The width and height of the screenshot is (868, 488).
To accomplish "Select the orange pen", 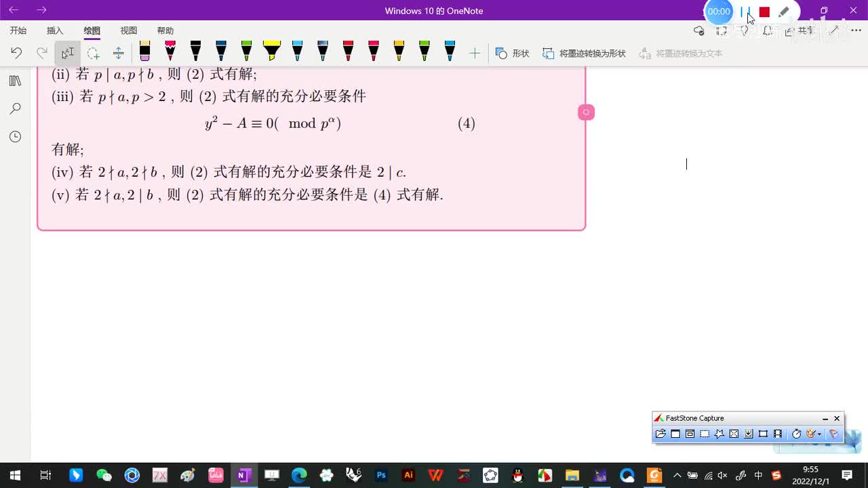I will pos(399,52).
